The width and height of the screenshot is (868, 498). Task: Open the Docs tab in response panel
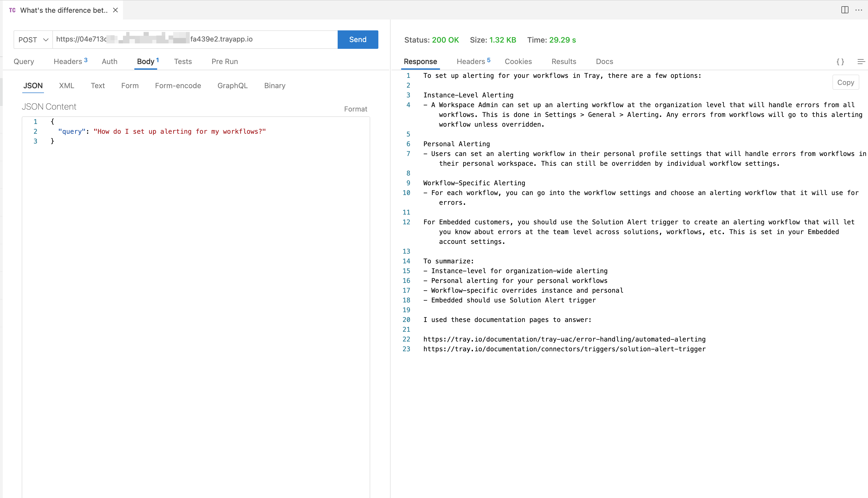604,62
